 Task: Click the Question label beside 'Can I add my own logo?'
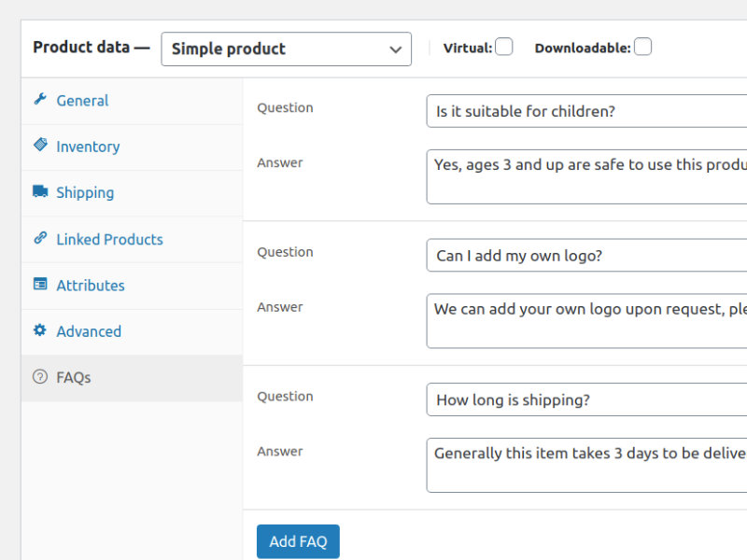coord(285,252)
